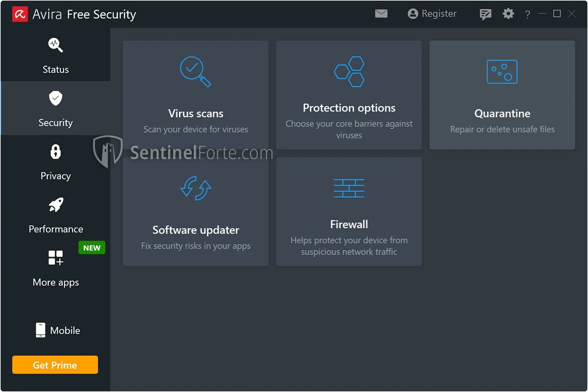This screenshot has width=588, height=392.
Task: Click the Mobile phone icon
Action: point(40,330)
